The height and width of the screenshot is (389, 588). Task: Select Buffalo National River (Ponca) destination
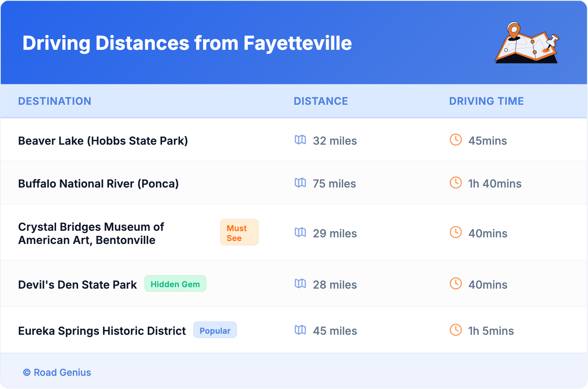pyautogui.click(x=98, y=184)
